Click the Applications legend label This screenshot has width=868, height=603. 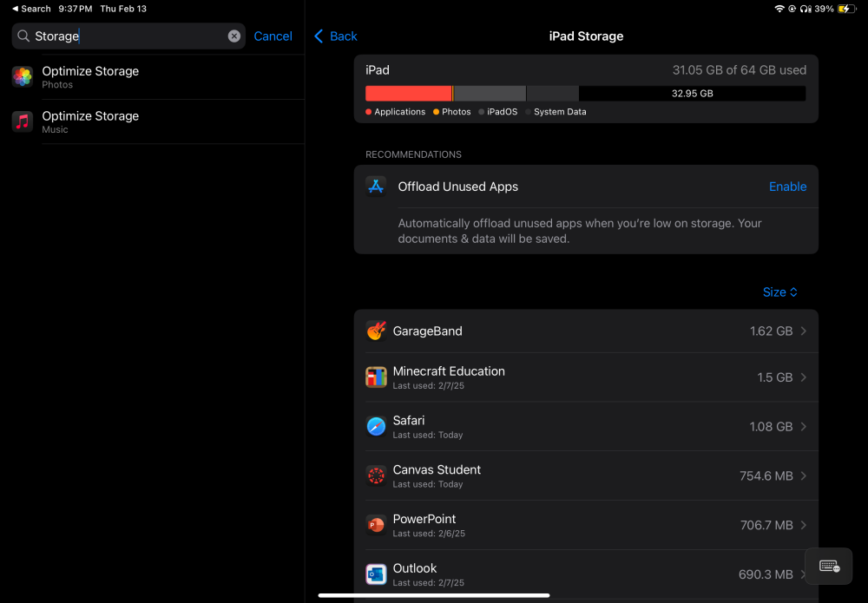(399, 112)
